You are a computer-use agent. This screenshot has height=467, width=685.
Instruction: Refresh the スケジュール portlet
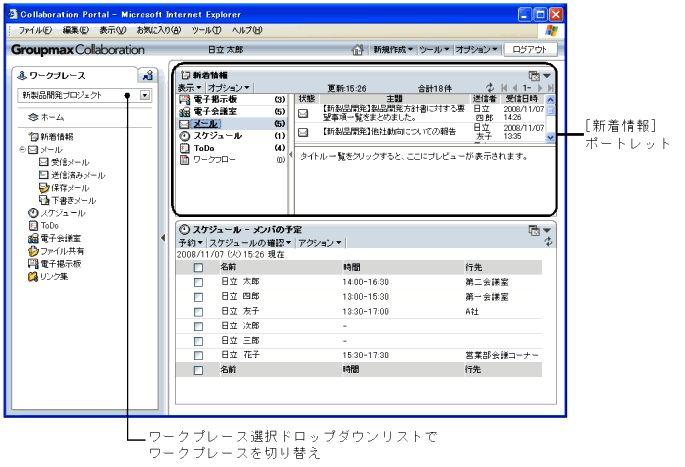548,242
